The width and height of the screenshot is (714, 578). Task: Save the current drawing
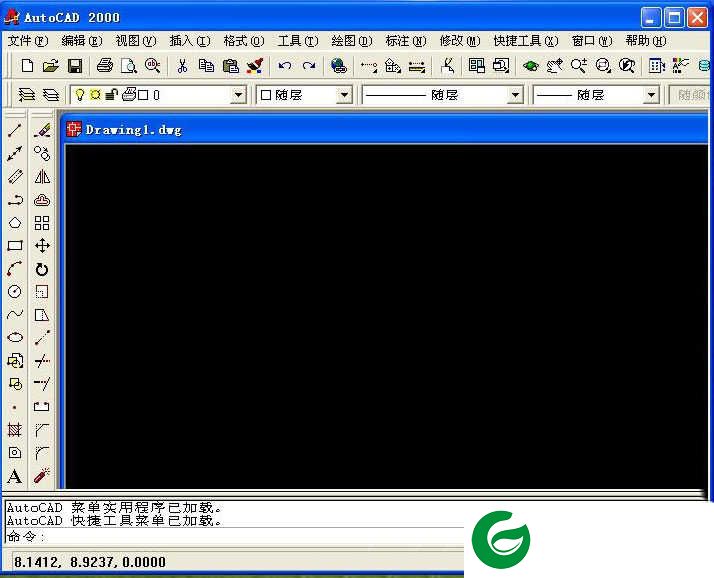click(75, 66)
